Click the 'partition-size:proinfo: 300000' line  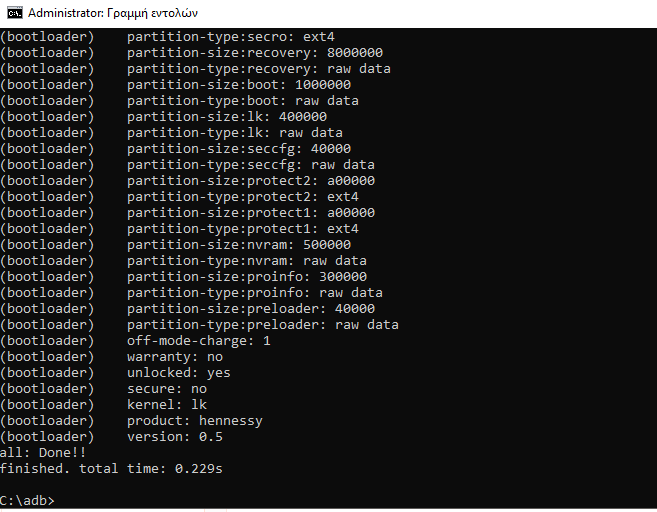(246, 276)
